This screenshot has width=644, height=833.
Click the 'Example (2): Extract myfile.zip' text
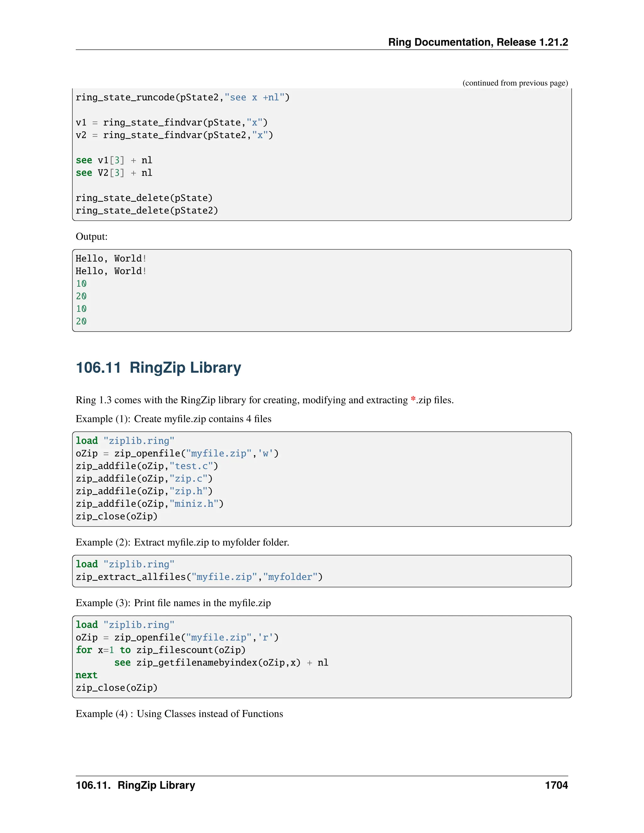182,542
